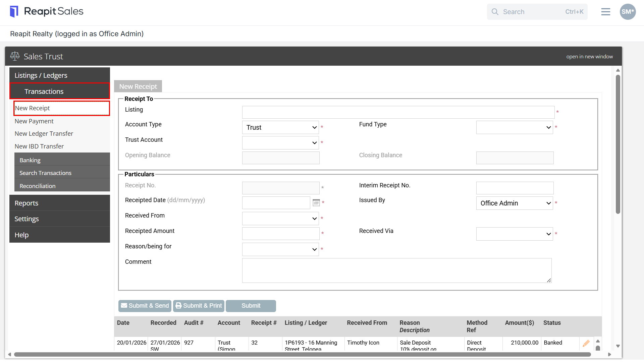Focus the Receipted Date field
Screen dimensions: 644x362
tap(276, 203)
